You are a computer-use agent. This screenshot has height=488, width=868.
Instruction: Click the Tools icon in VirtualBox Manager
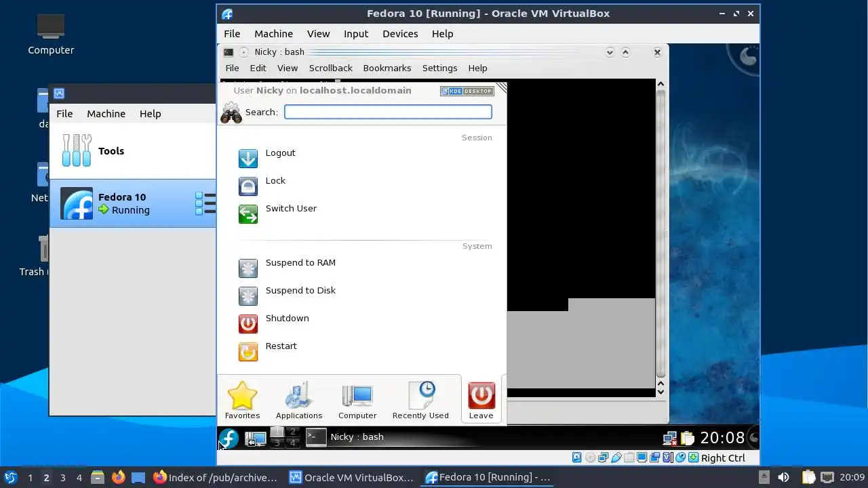tap(77, 150)
